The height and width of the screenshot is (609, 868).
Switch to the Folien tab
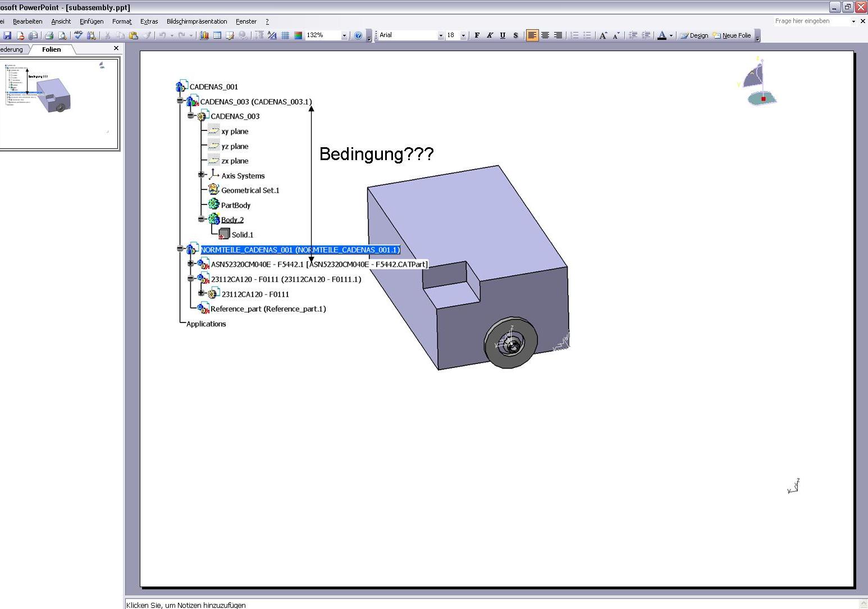point(52,49)
